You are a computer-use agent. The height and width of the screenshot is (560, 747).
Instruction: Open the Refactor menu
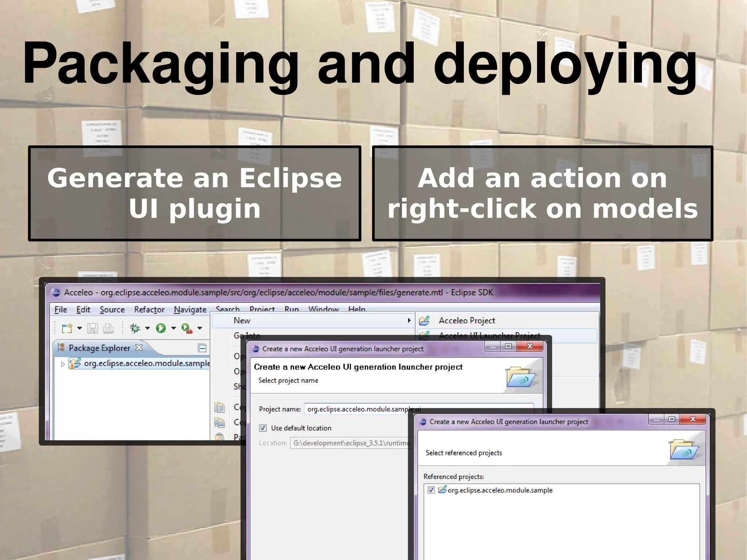click(x=149, y=310)
